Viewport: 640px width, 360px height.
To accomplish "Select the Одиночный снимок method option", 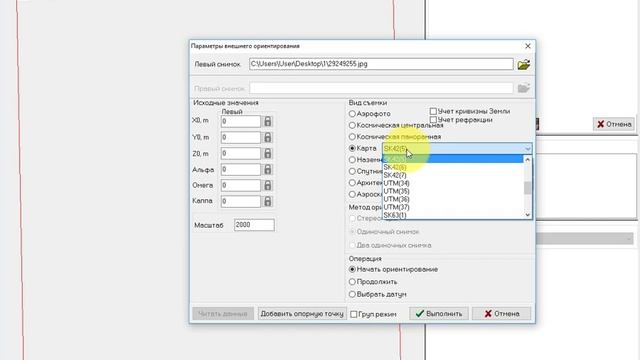I will [352, 232].
